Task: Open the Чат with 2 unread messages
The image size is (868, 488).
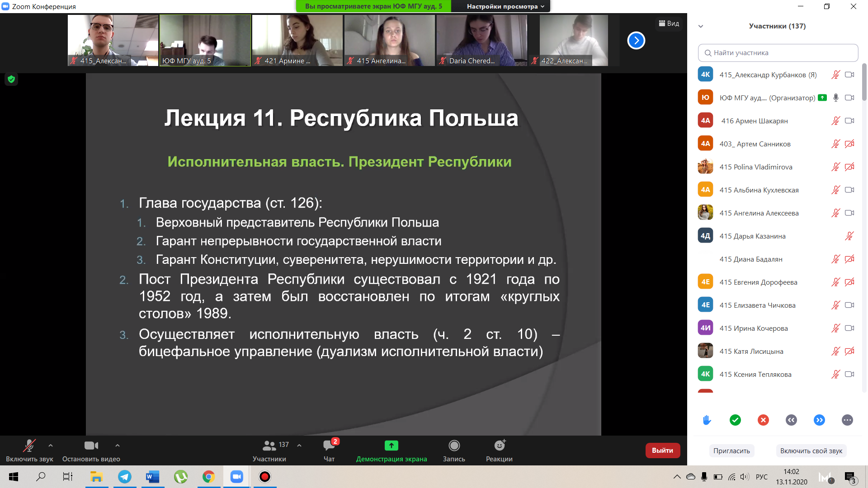Action: tap(329, 450)
